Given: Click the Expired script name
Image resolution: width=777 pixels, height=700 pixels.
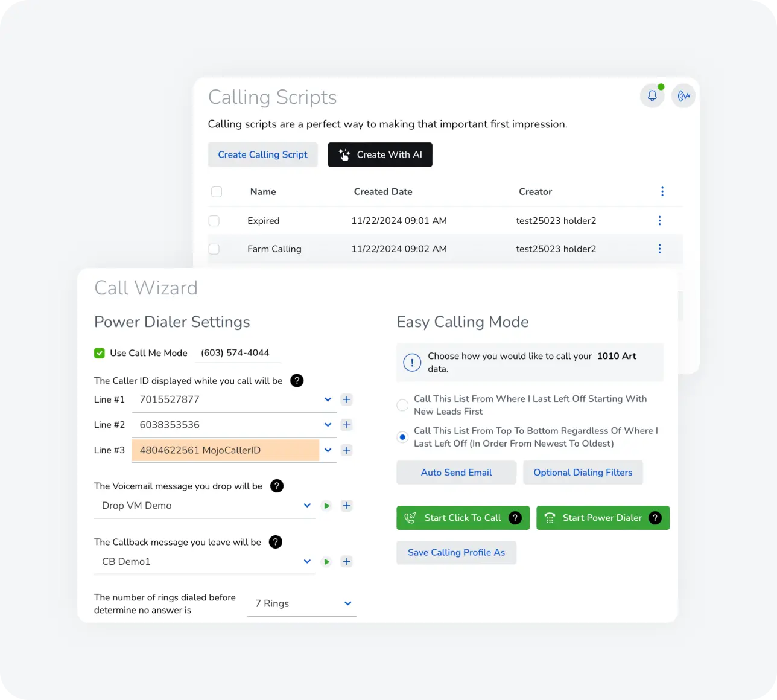Looking at the screenshot, I should [263, 221].
